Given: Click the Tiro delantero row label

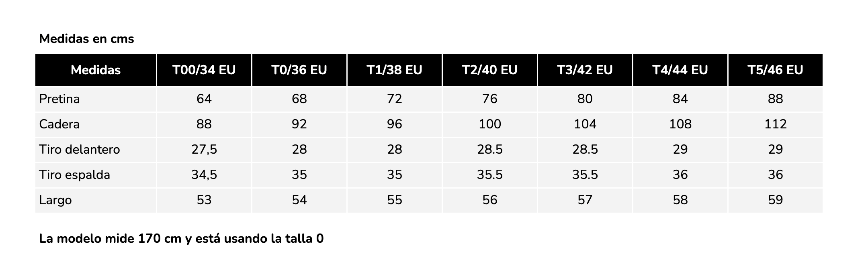Looking at the screenshot, I should (80, 150).
